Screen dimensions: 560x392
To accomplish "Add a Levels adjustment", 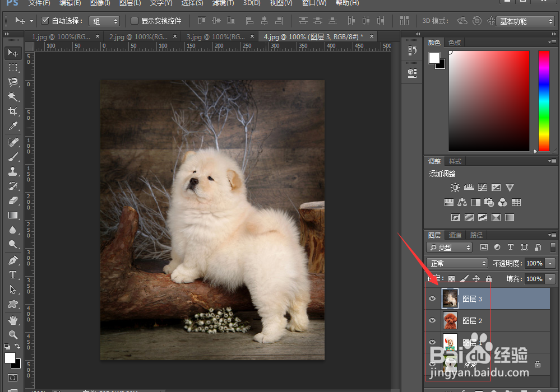I will click(x=469, y=187).
